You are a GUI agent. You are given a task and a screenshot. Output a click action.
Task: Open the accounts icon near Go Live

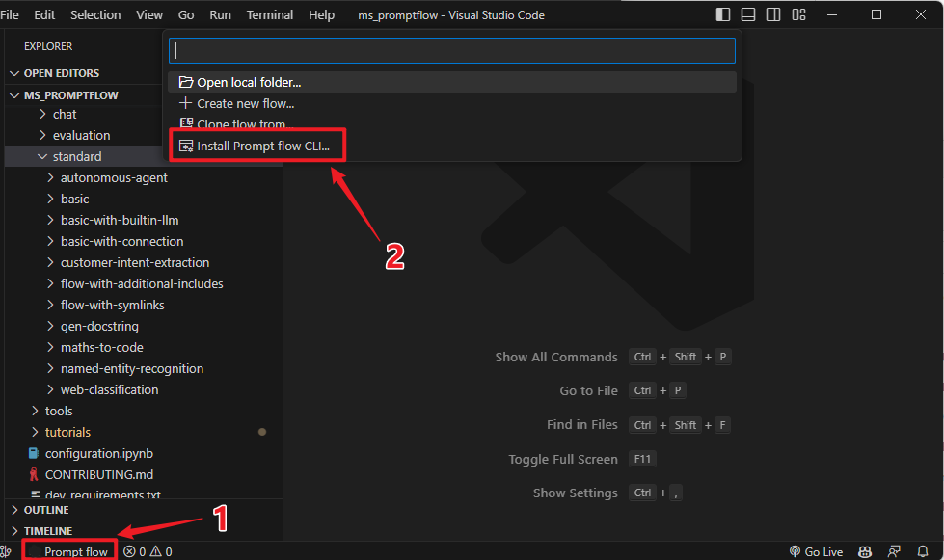894,550
